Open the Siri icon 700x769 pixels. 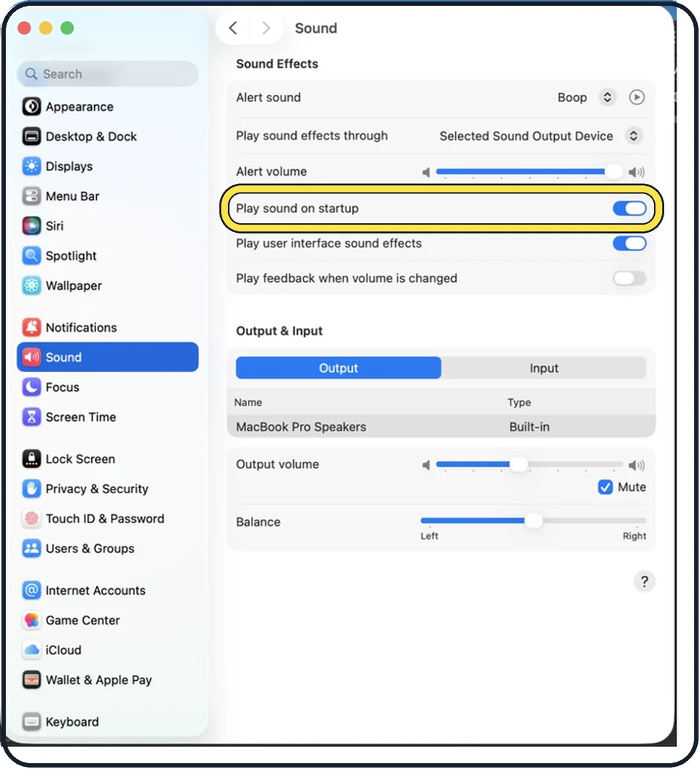[31, 226]
